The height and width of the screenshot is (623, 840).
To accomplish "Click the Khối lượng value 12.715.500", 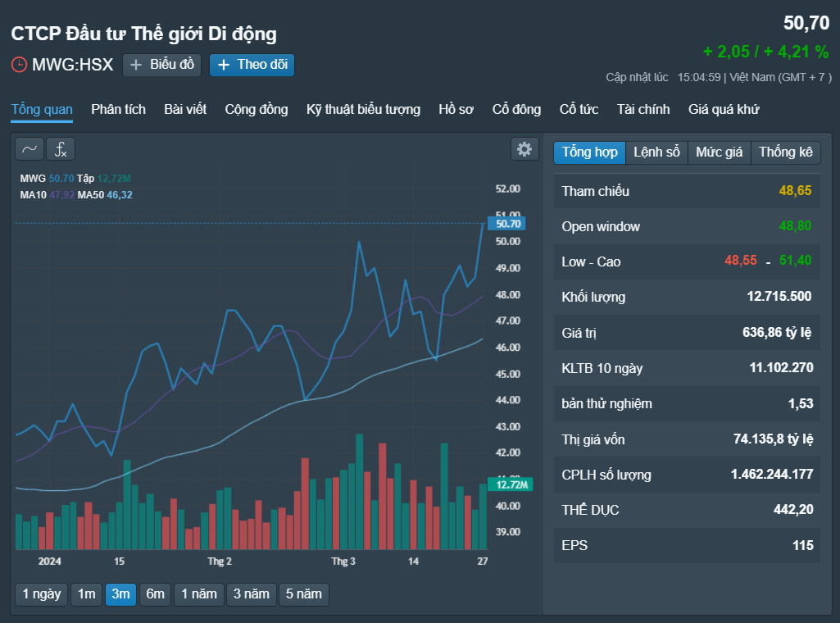I will (779, 296).
